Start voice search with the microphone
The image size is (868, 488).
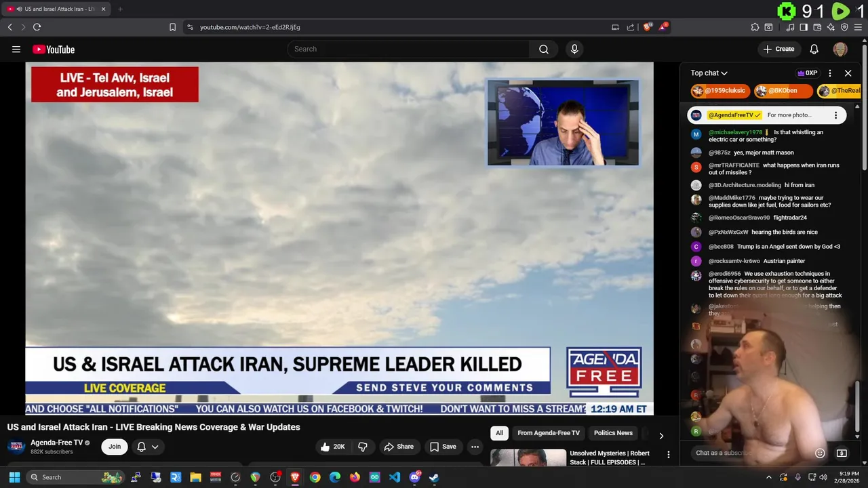coord(574,49)
